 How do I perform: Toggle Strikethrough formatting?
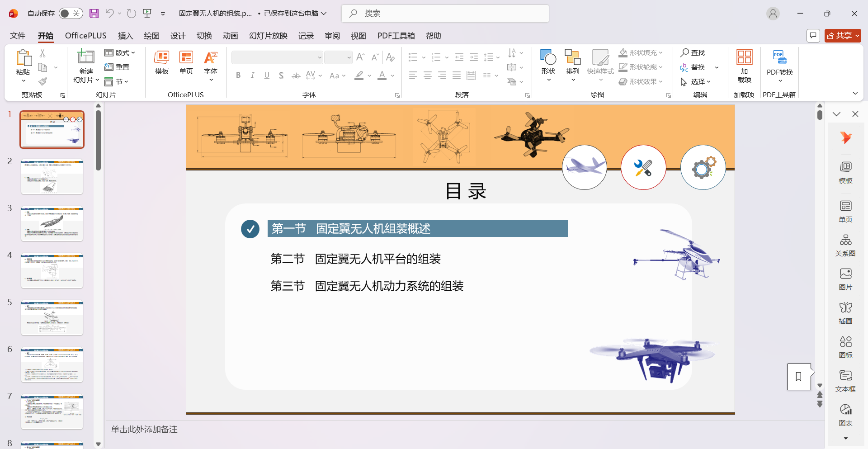pos(296,76)
